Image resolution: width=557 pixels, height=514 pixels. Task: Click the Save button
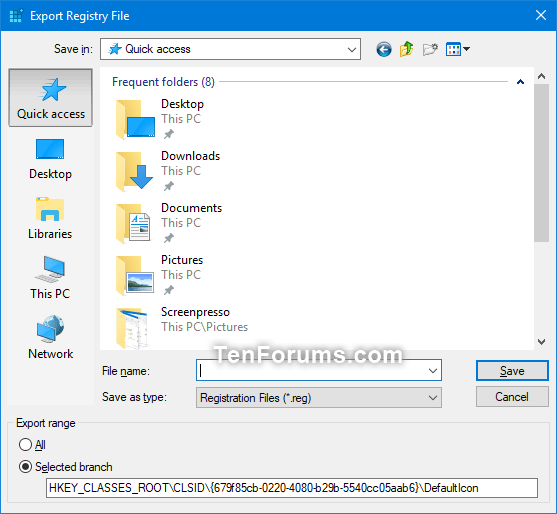pos(512,371)
